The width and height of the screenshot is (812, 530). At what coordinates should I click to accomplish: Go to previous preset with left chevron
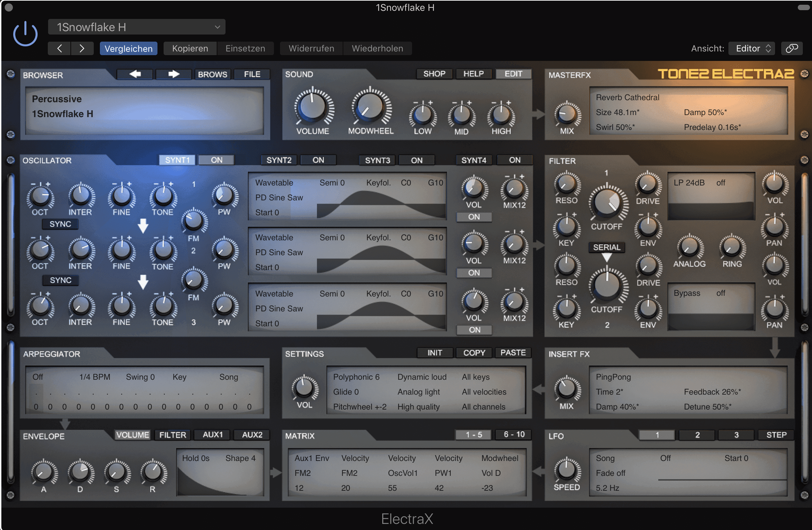[59, 48]
